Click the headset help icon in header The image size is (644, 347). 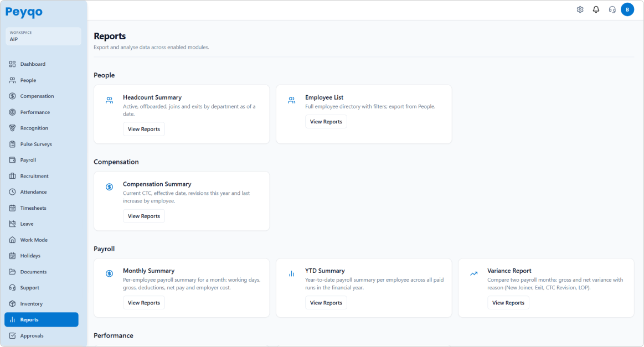612,9
